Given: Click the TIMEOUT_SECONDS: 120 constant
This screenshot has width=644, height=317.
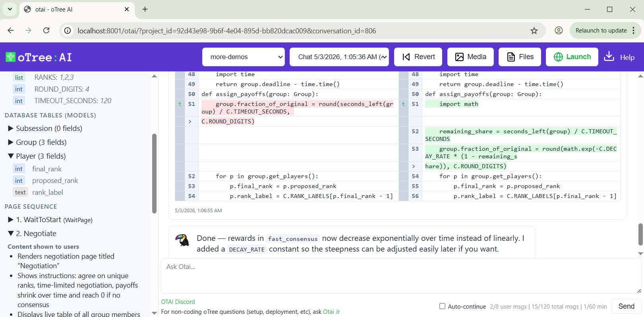Looking at the screenshot, I should [73, 101].
